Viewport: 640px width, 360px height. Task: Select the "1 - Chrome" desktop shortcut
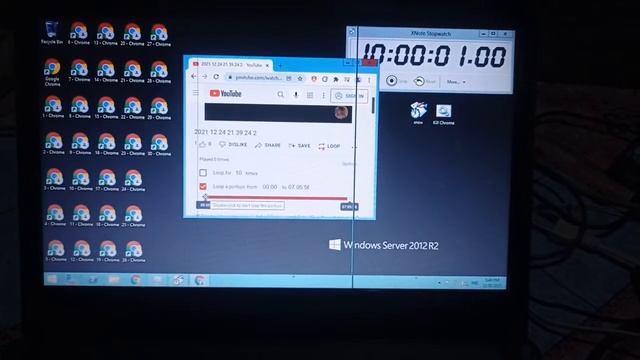pos(53,107)
